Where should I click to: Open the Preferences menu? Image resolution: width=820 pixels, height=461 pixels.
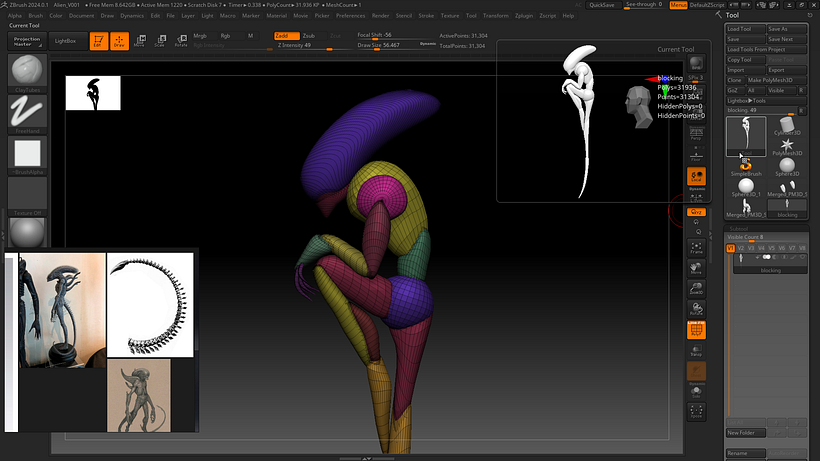[350, 16]
